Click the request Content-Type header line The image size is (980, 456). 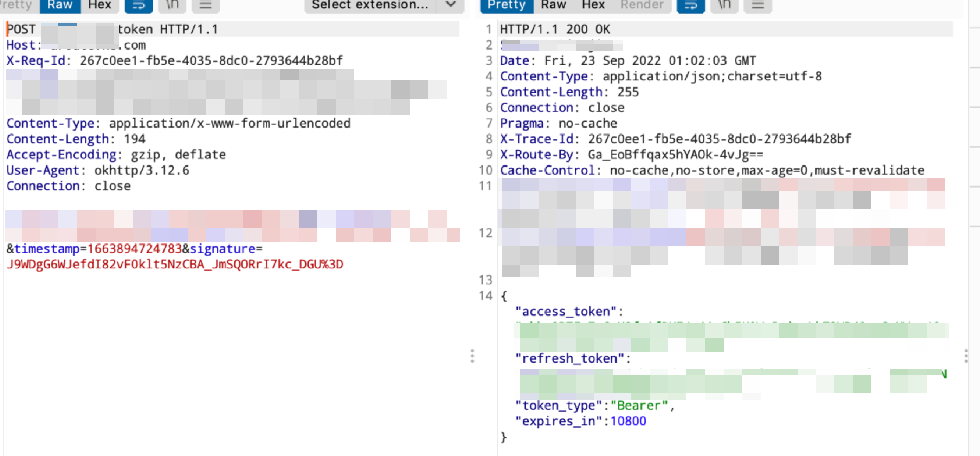179,123
